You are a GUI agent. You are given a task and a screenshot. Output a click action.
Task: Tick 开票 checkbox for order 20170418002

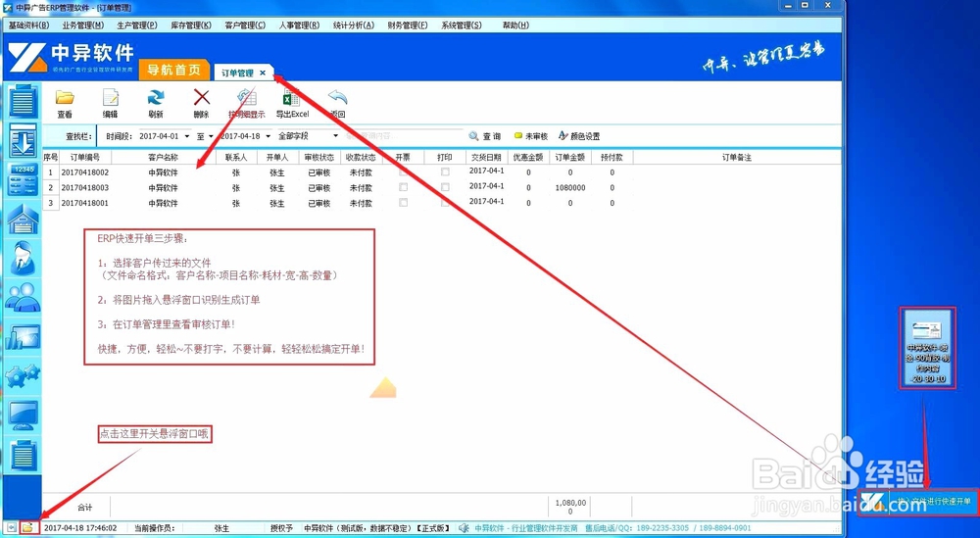403,171
